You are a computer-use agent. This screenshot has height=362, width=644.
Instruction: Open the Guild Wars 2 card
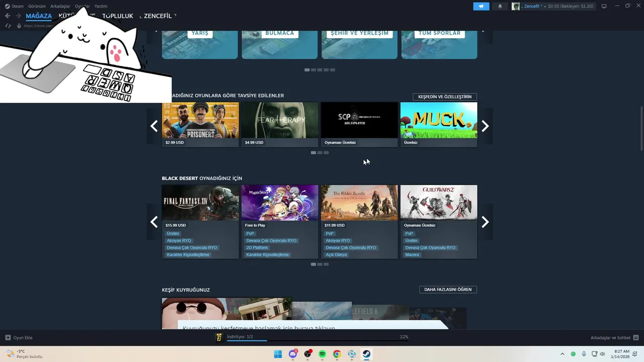(439, 222)
